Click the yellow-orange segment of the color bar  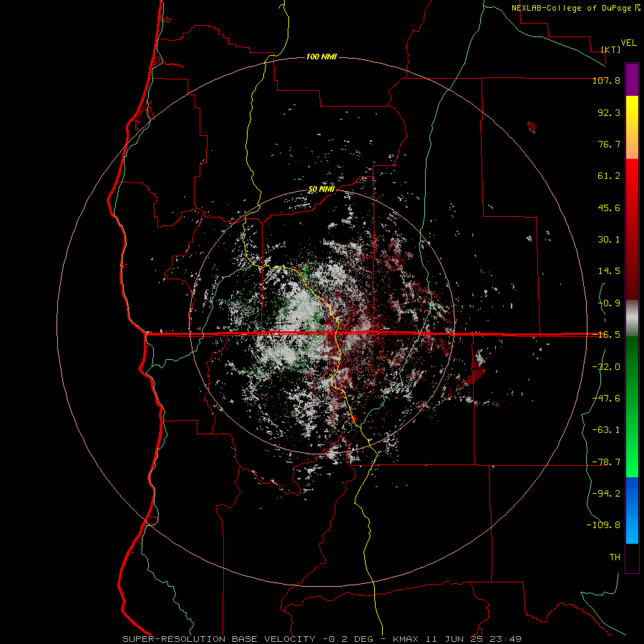click(632, 127)
